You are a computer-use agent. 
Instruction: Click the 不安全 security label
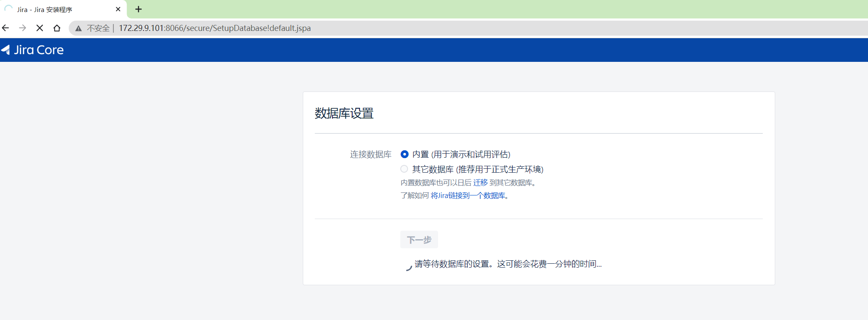(98, 28)
